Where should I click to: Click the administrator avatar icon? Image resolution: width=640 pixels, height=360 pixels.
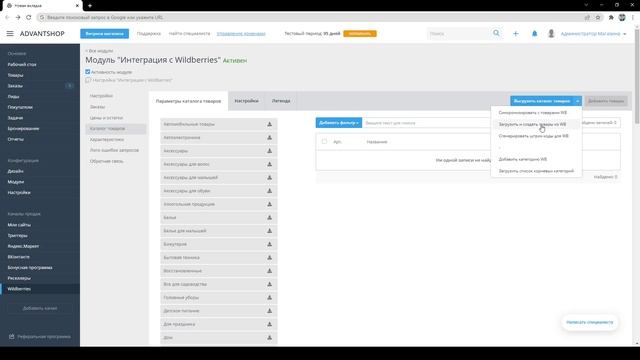tap(551, 33)
